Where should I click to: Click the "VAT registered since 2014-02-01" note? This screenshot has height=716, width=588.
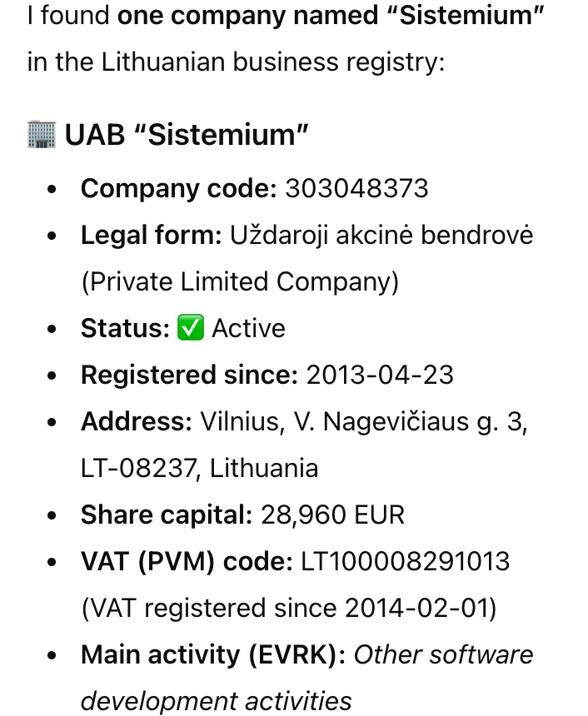point(289,608)
